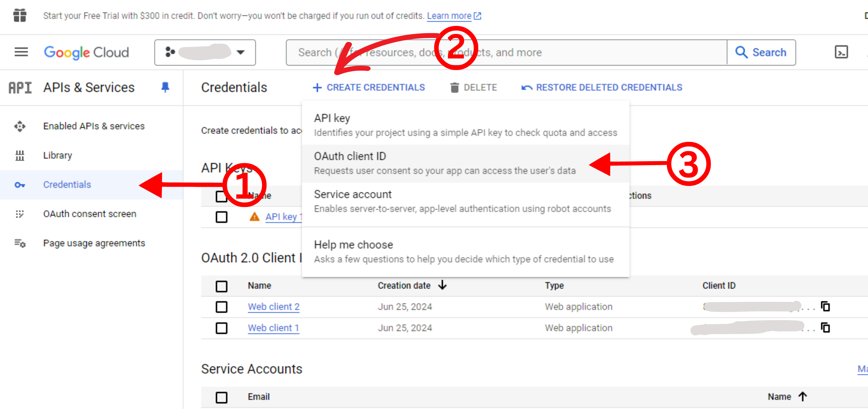This screenshot has width=868, height=409.
Task: Choose Service account option
Action: pos(465,202)
